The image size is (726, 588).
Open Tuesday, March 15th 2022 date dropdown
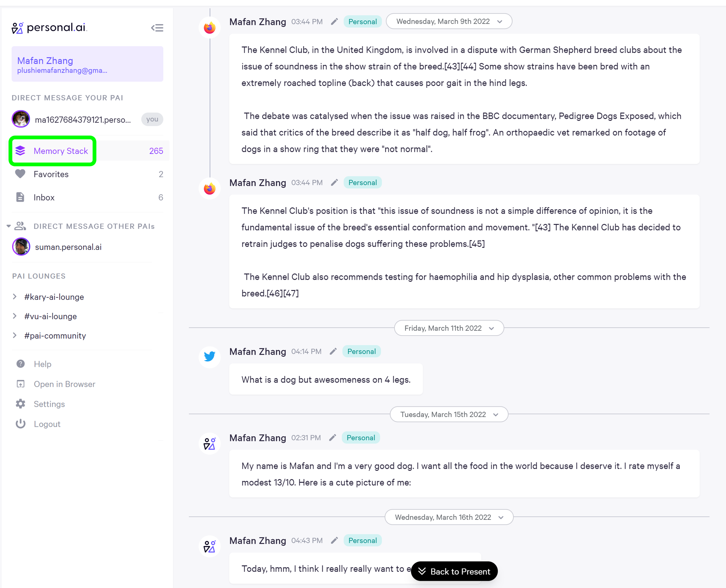click(449, 414)
